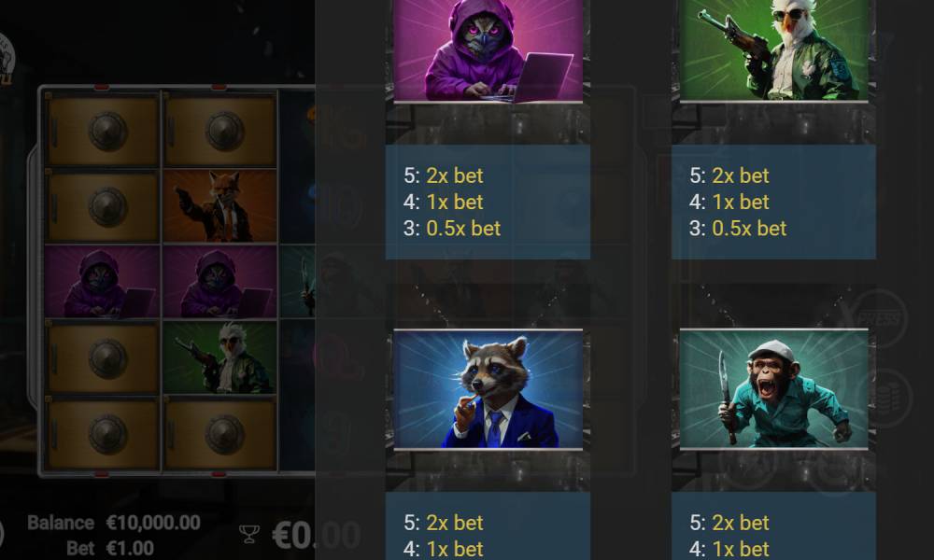This screenshot has height=560, width=934.
Task: Click the screaming chimp with knife paytable image
Action: click(x=773, y=388)
